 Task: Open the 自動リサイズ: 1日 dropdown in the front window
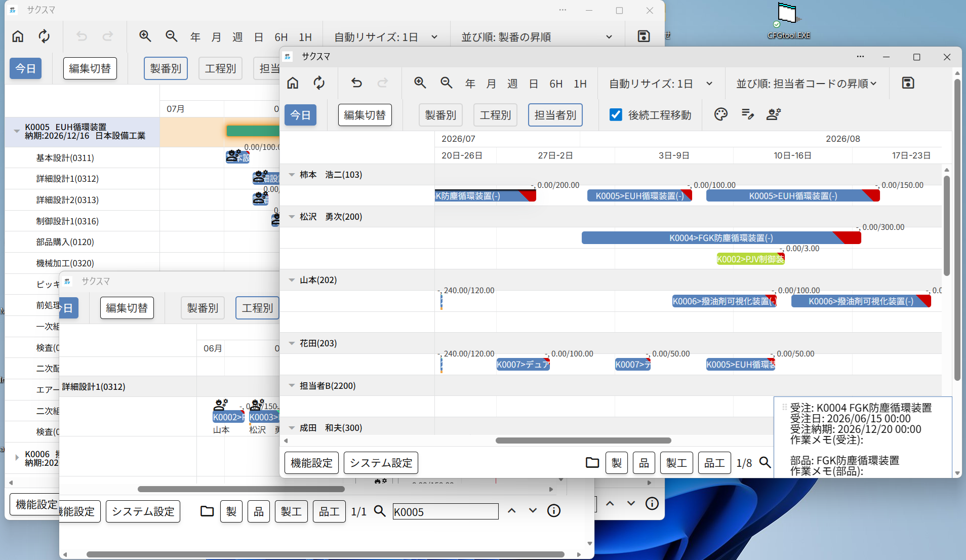point(661,84)
